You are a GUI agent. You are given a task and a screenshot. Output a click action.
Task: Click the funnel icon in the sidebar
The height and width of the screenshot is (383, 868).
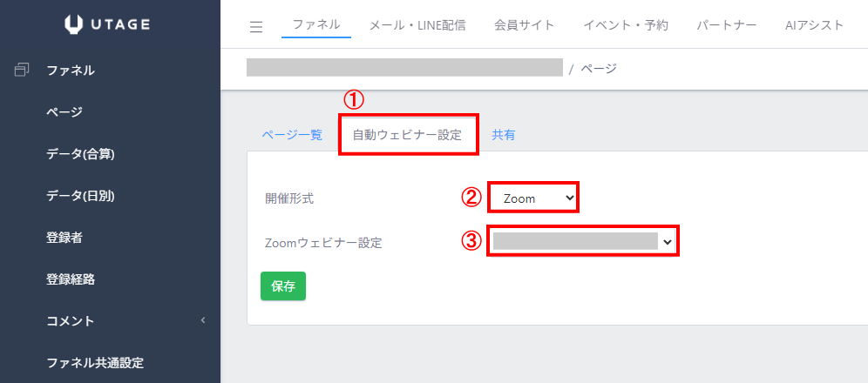coord(23,71)
